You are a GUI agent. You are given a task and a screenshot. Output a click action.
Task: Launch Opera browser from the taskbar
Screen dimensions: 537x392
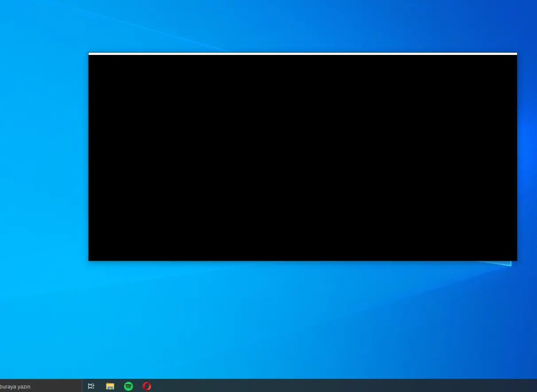tap(147, 386)
